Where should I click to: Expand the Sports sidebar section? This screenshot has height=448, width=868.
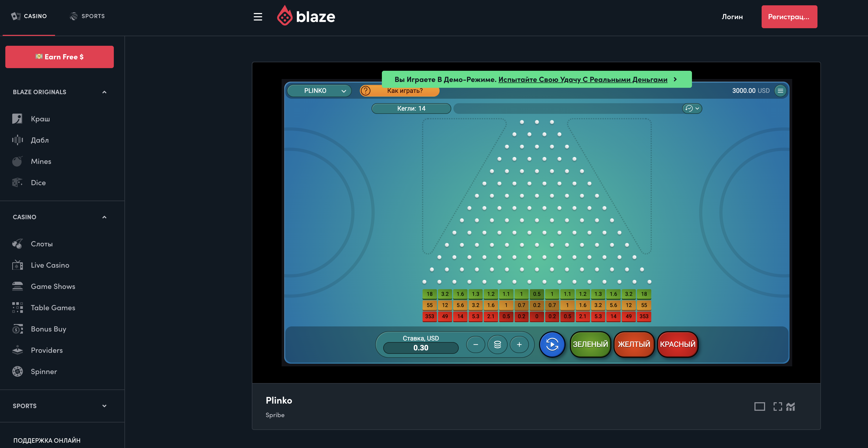tap(104, 406)
